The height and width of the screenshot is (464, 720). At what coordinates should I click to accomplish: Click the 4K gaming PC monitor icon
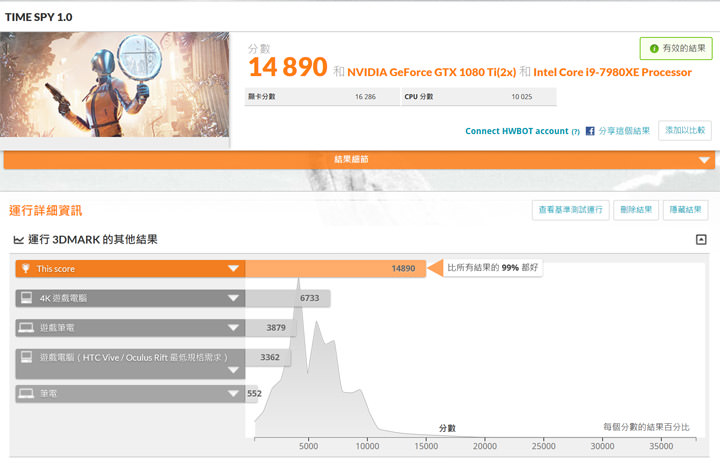click(x=25, y=298)
